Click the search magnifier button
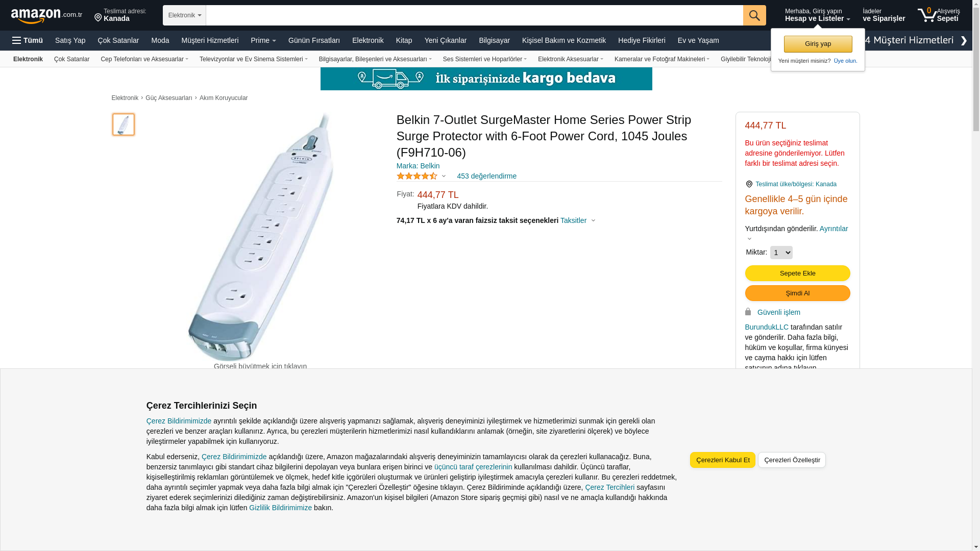 point(754,15)
